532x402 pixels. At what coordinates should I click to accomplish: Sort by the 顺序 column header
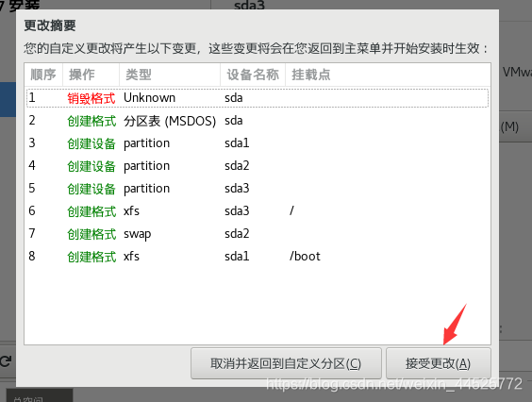43,75
